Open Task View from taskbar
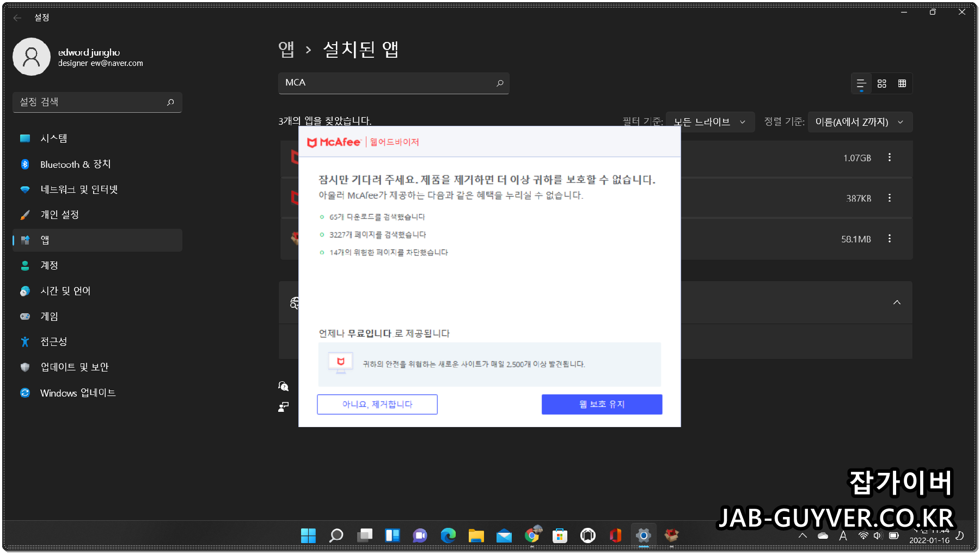This screenshot has width=980, height=554. click(x=364, y=535)
